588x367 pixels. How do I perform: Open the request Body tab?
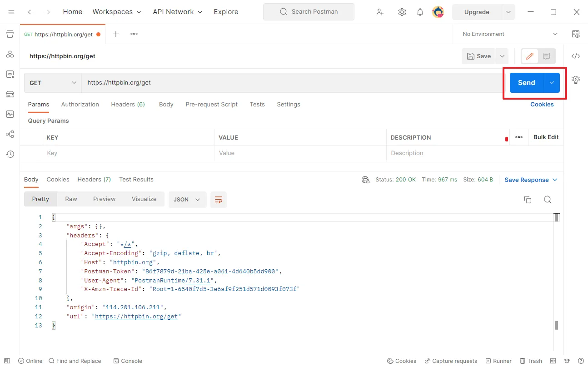pos(166,105)
